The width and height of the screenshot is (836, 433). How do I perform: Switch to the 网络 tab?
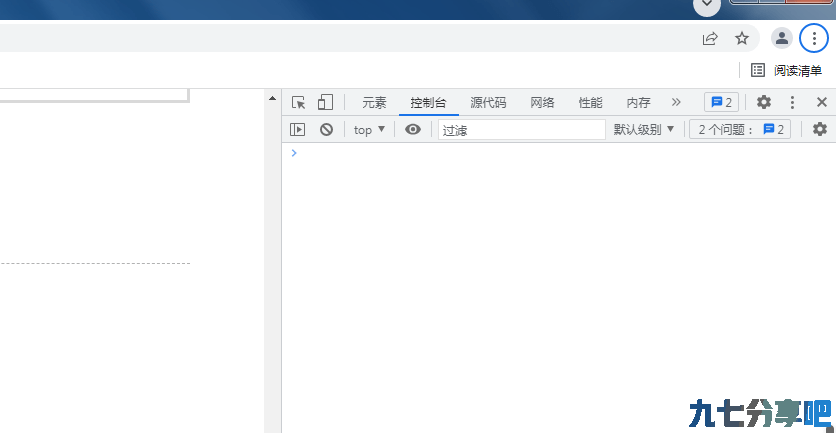[543, 102]
